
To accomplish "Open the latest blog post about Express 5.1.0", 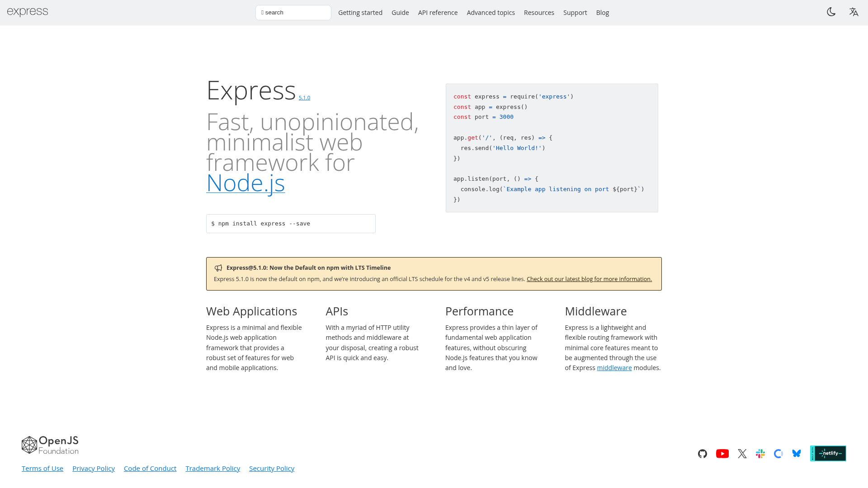I will [x=589, y=279].
